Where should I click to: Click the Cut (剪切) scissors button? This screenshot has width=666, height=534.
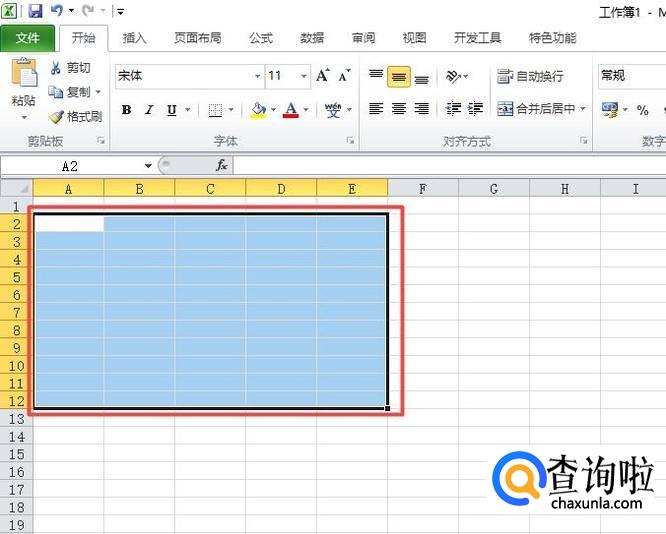(71, 68)
